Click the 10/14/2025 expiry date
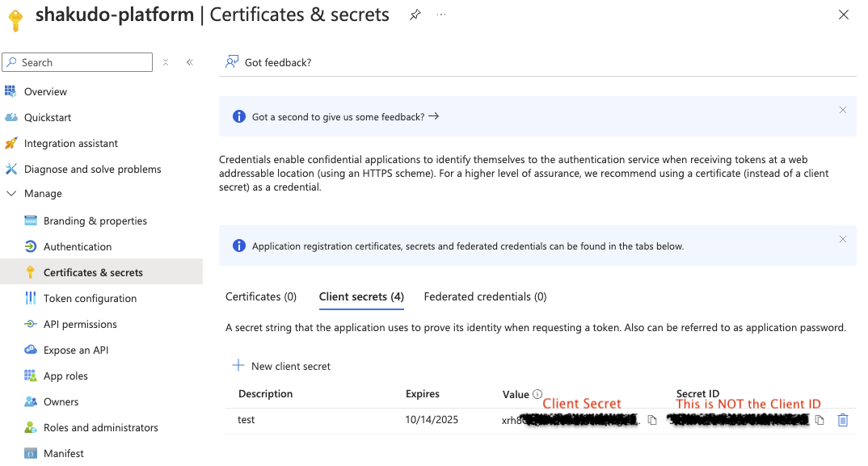 (432, 420)
